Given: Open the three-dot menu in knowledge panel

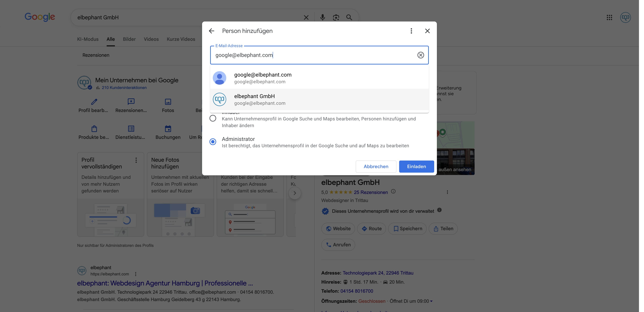Looking at the screenshot, I should click(x=447, y=192).
